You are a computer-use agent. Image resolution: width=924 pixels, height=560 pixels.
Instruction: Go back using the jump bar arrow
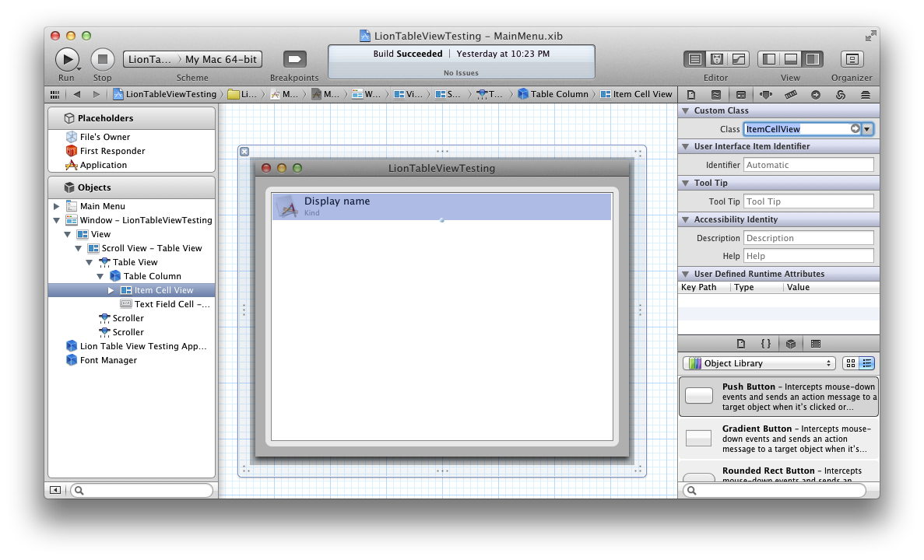pyautogui.click(x=76, y=94)
